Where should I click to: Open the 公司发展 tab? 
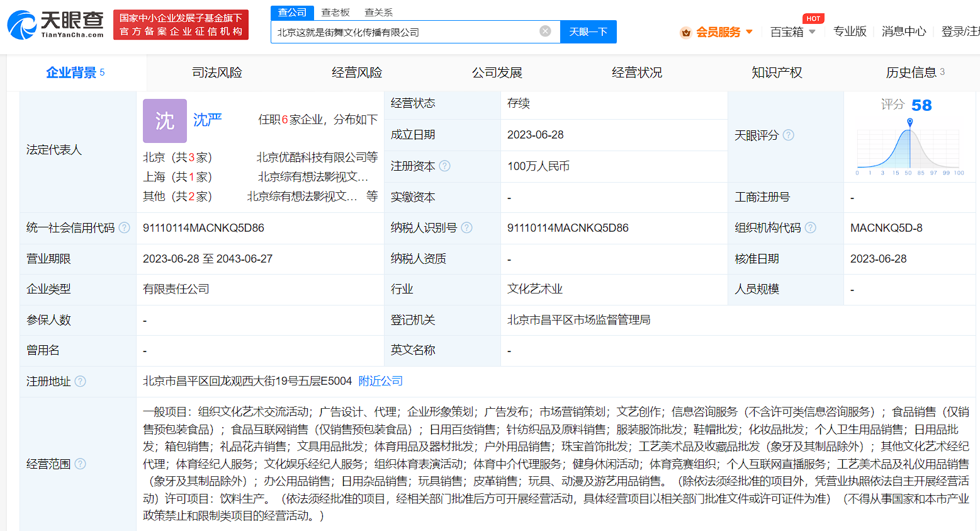(497, 72)
